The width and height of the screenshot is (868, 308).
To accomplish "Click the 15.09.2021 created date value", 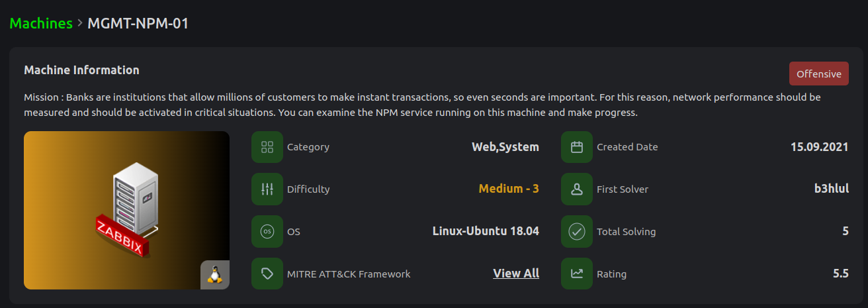I will [x=819, y=147].
